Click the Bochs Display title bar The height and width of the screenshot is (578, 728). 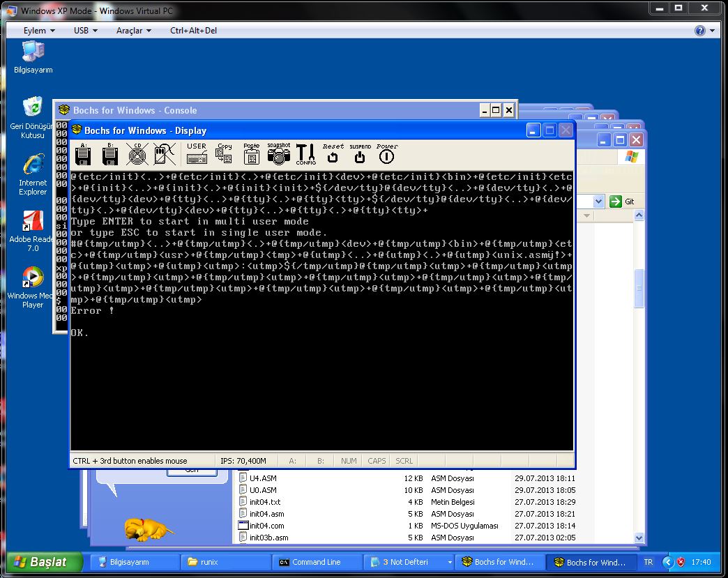(x=297, y=130)
